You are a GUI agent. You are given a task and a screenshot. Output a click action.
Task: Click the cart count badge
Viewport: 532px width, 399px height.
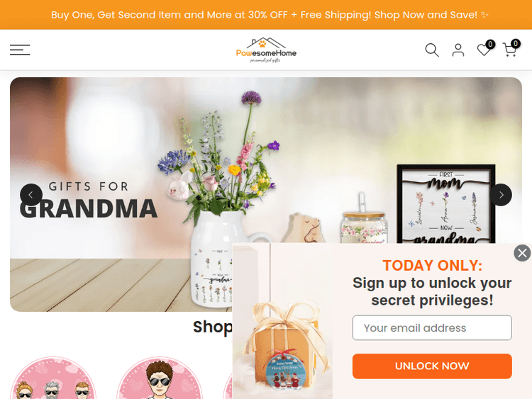click(x=516, y=43)
